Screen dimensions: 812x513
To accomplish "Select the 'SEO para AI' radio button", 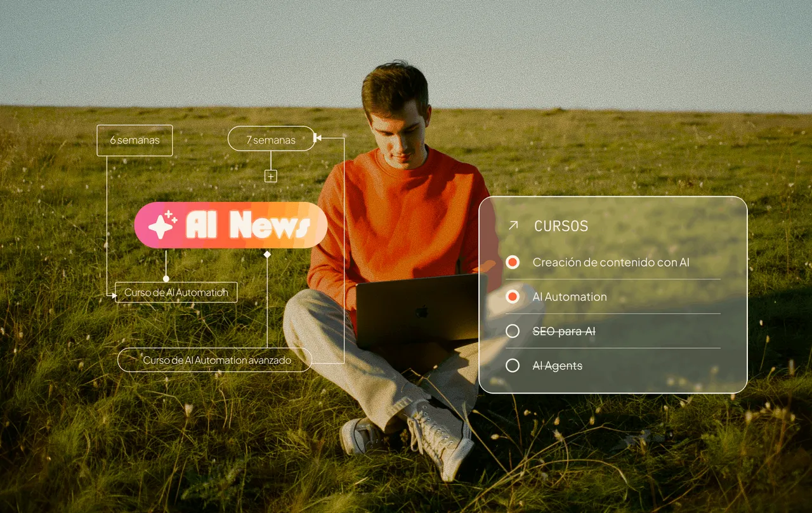I will pos(513,331).
